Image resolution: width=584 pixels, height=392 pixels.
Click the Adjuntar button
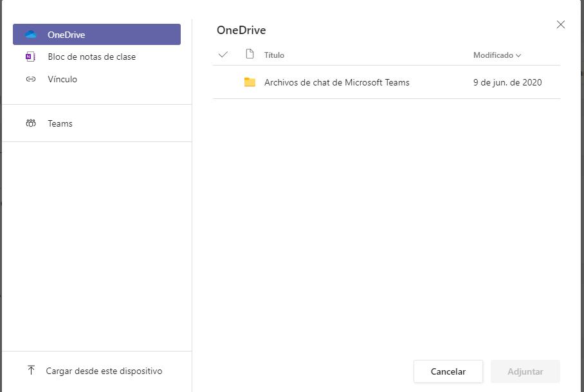(525, 371)
